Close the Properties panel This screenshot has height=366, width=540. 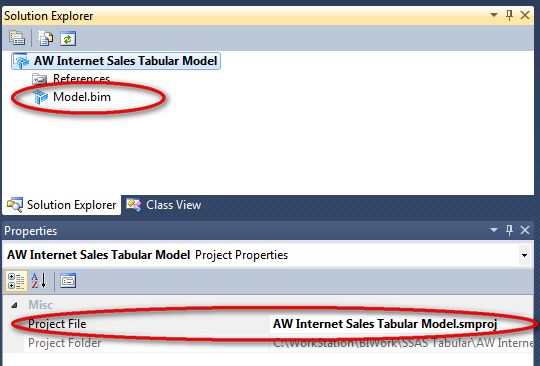(525, 230)
